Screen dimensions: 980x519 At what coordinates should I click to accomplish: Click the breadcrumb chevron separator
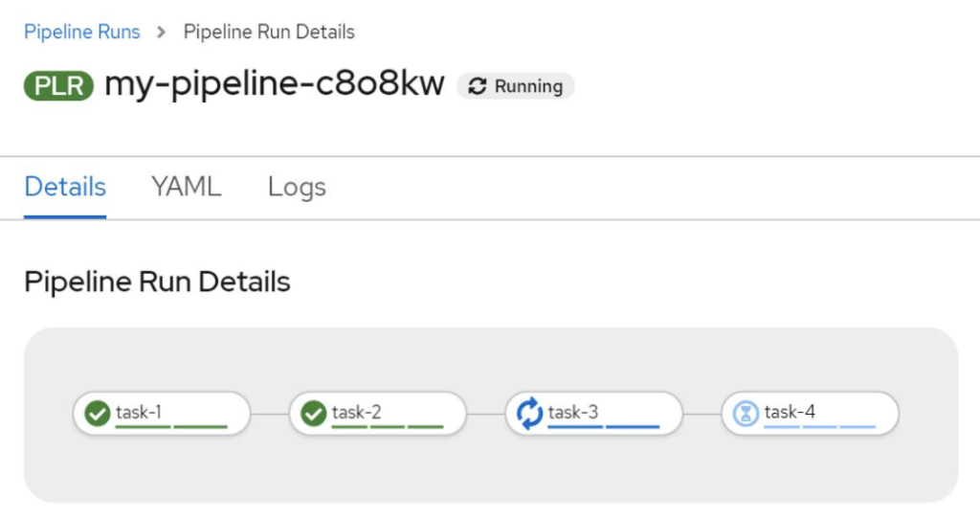pos(161,32)
